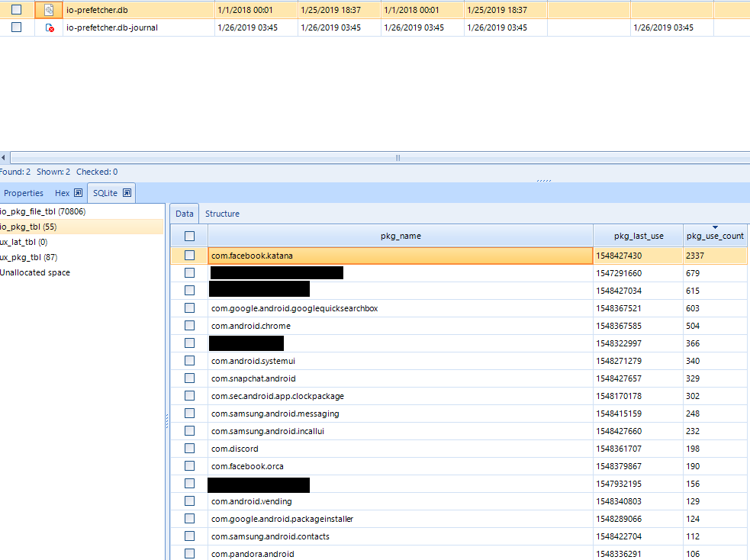Open the Data tab
Viewport: 750px width, 560px height.
pos(184,214)
